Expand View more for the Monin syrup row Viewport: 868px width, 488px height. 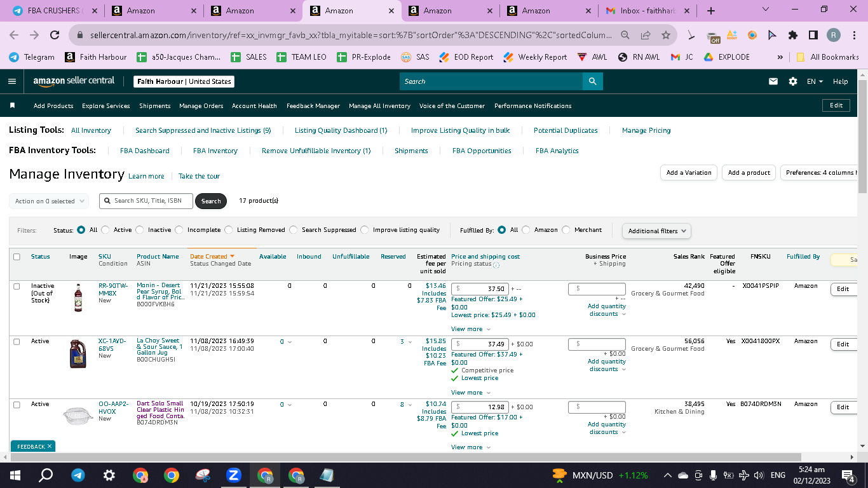click(x=471, y=329)
